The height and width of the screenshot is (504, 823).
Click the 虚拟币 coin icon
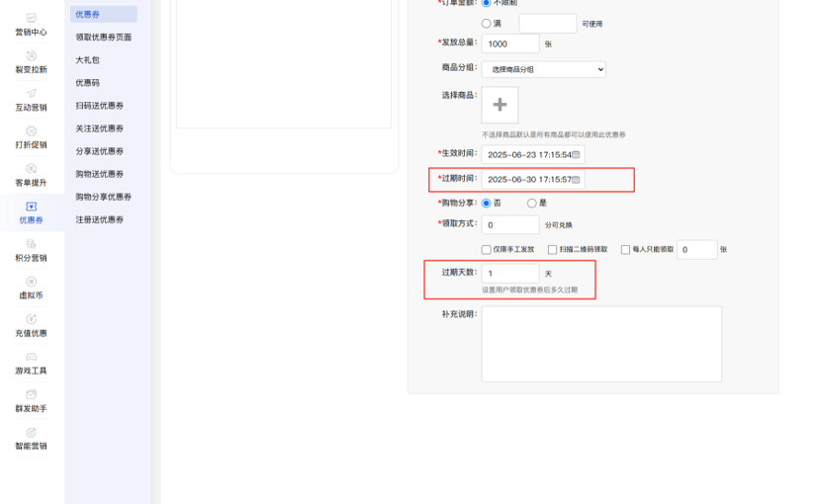point(31,282)
